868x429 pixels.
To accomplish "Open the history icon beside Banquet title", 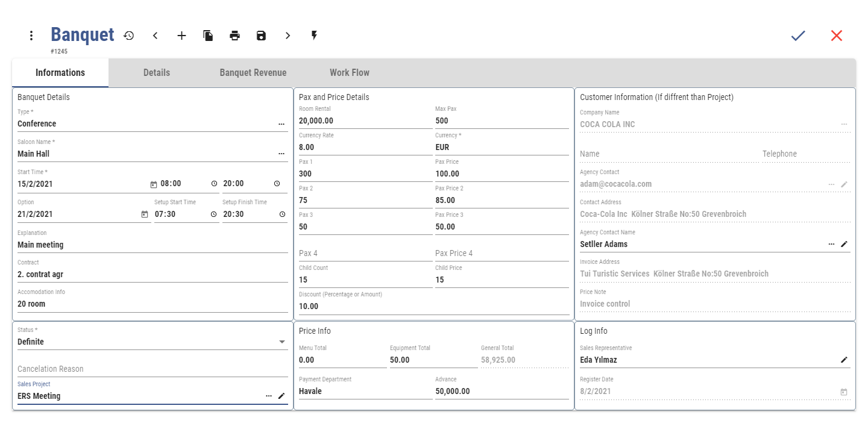I will [x=128, y=36].
